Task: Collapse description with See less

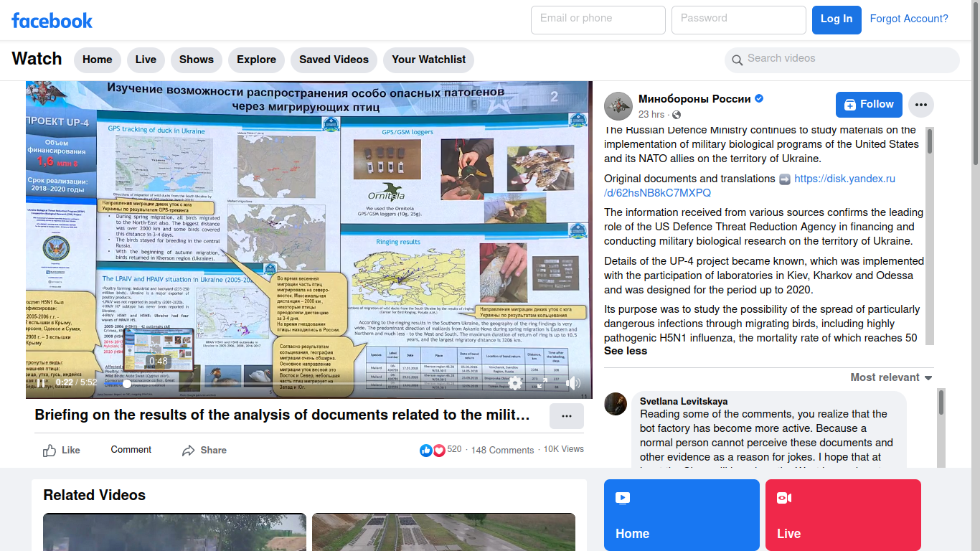Action: 626,351
